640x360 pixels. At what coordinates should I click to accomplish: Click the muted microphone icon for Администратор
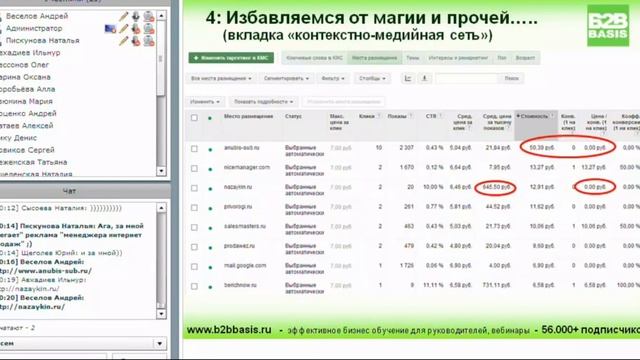coord(136,29)
